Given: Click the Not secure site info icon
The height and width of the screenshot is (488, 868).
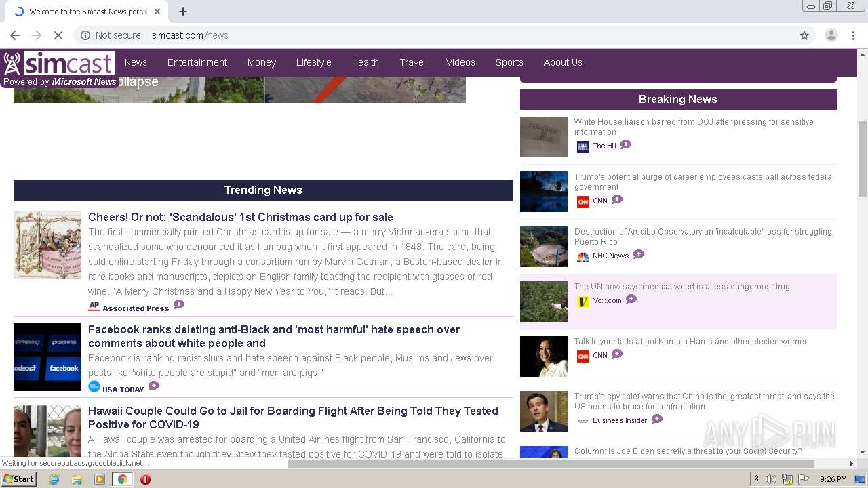Looking at the screenshot, I should coord(86,35).
